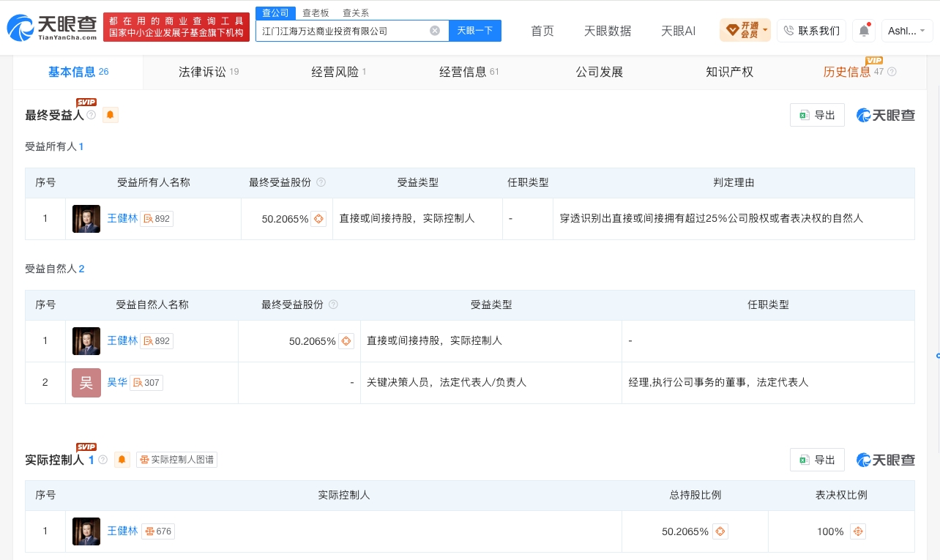This screenshot has height=560, width=940.
Task: Go to 首页 in navigation
Action: [542, 31]
